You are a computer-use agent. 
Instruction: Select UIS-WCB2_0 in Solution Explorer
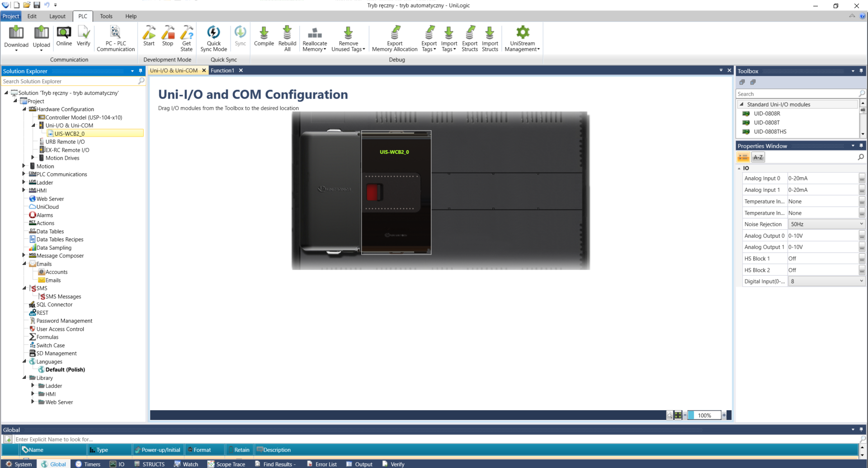(x=70, y=134)
